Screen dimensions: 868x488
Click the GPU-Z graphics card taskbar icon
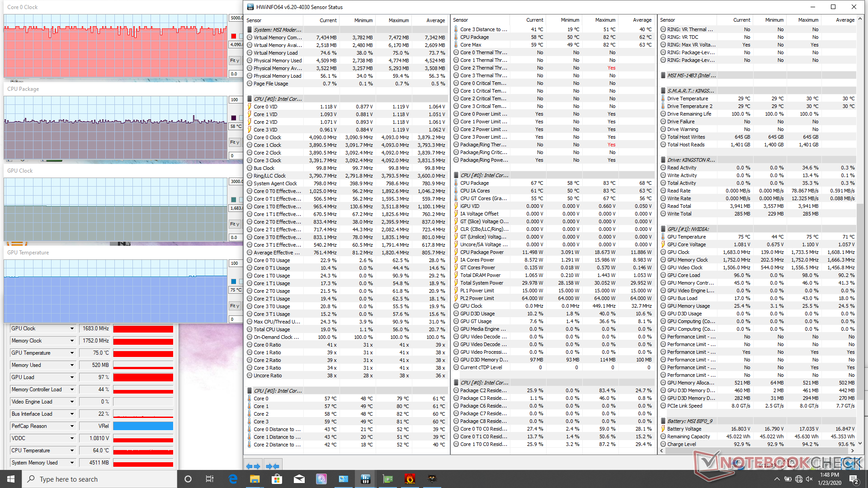click(x=387, y=479)
